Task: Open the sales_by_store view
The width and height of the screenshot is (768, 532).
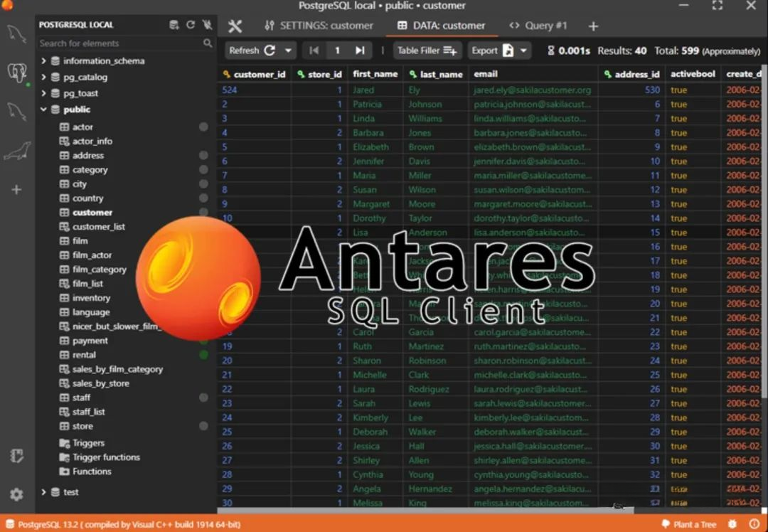Action: click(100, 383)
